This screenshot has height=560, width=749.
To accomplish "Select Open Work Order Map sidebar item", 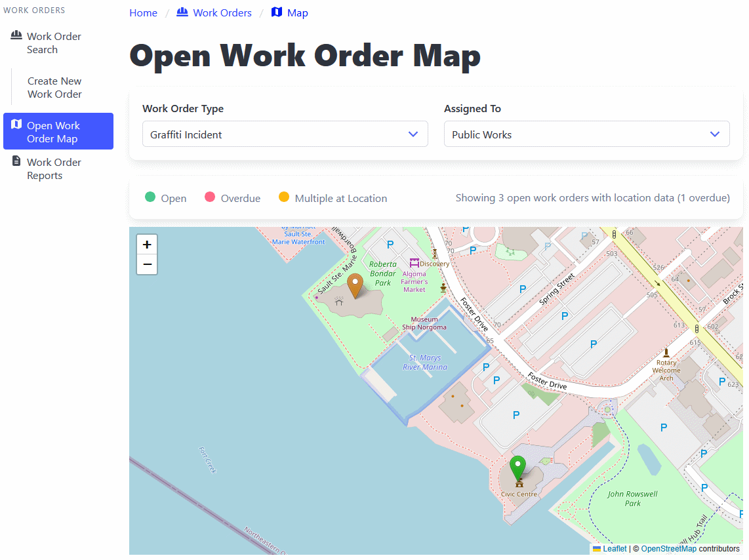I will [58, 131].
